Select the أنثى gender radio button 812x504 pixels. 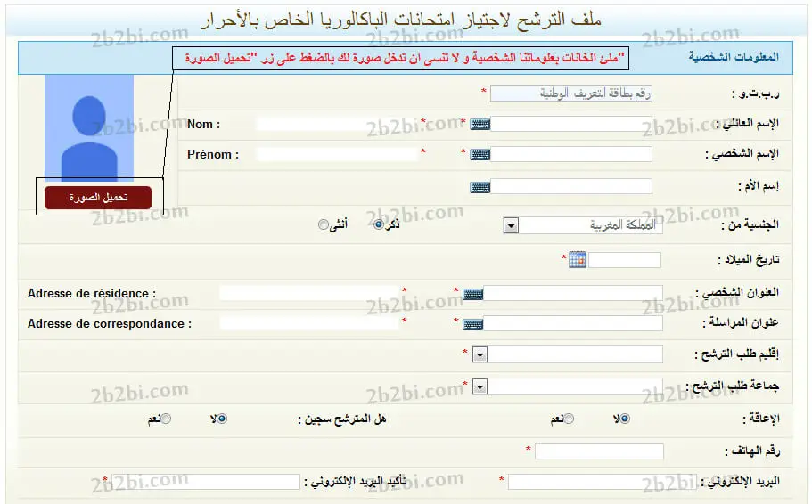[x=324, y=225]
